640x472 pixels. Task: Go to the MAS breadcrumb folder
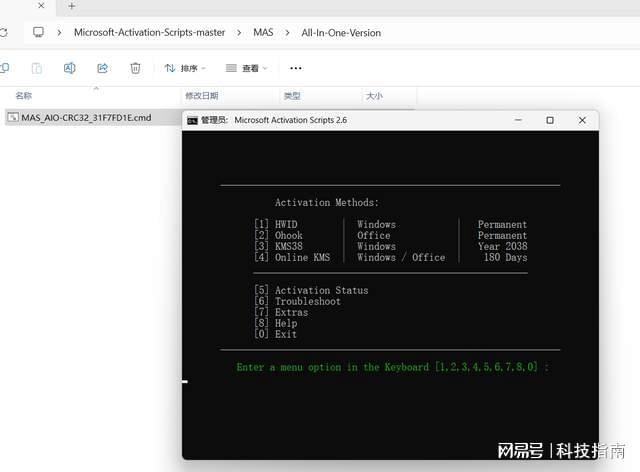[x=263, y=33]
